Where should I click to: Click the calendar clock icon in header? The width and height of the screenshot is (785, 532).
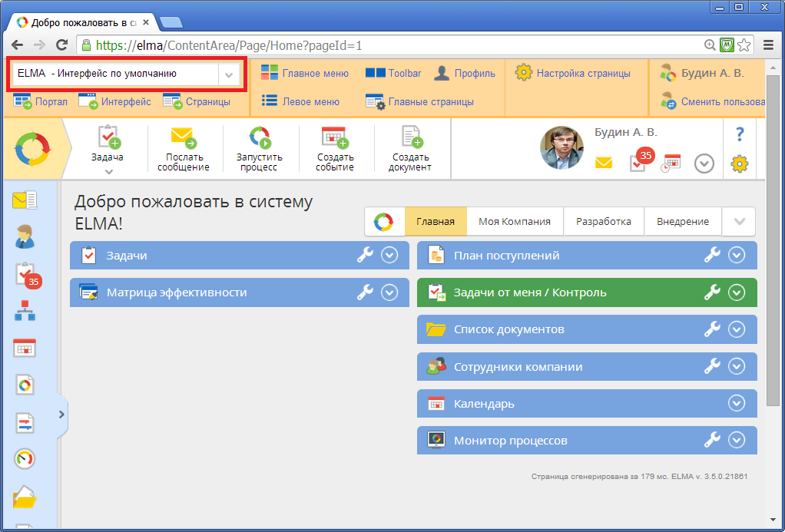(x=671, y=164)
